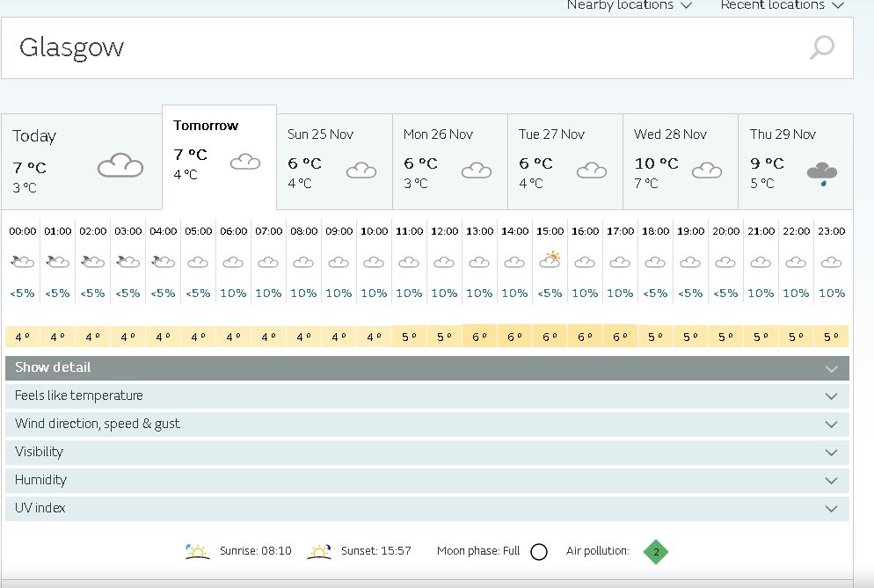This screenshot has width=874, height=588.
Task: Click the 6° temperature cell at 13:00
Action: click(479, 336)
